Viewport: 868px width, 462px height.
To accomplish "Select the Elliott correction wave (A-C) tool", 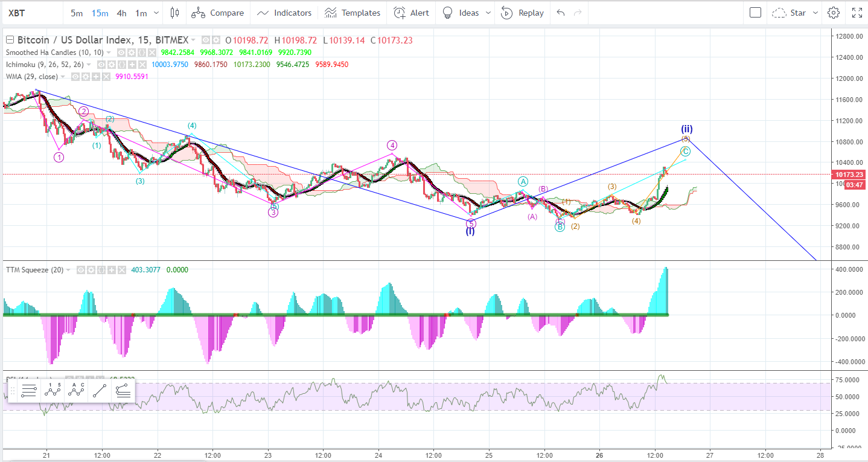I will 77,391.
